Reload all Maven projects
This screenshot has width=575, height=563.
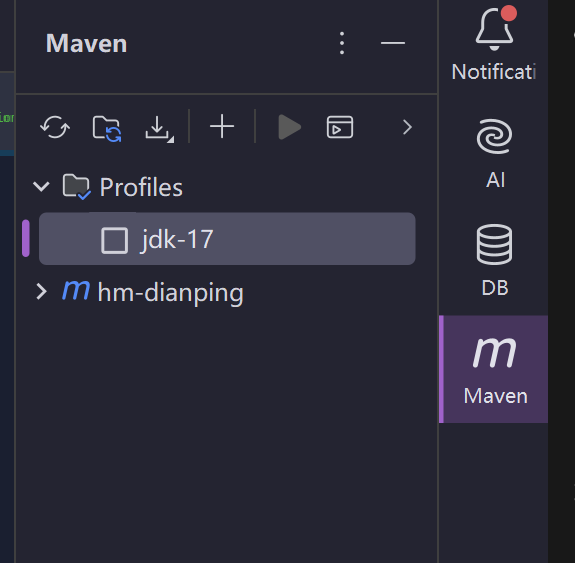(x=55, y=127)
